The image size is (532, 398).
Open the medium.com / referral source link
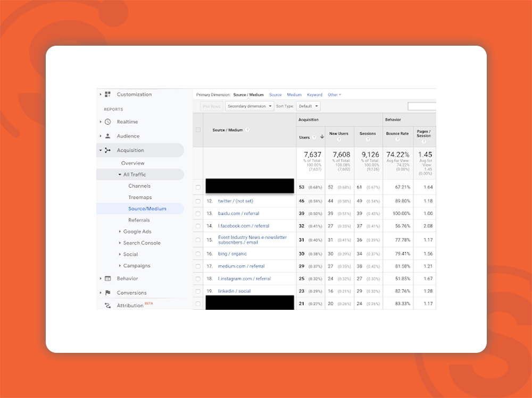point(241,266)
